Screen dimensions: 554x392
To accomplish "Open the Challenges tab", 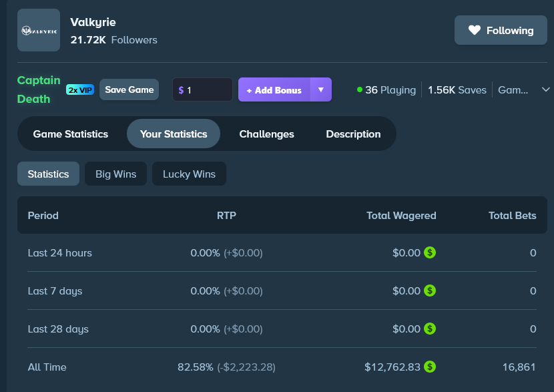I will click(266, 134).
